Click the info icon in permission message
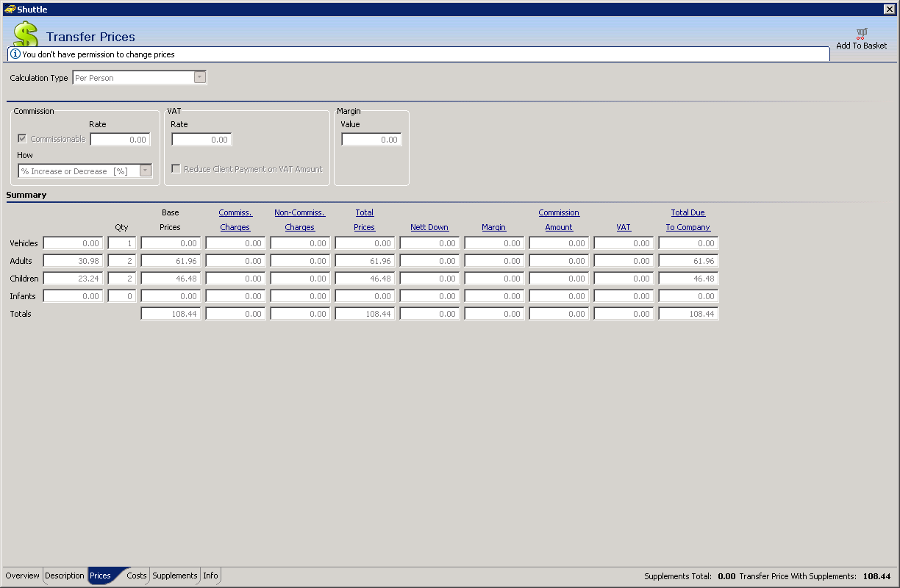 point(15,54)
